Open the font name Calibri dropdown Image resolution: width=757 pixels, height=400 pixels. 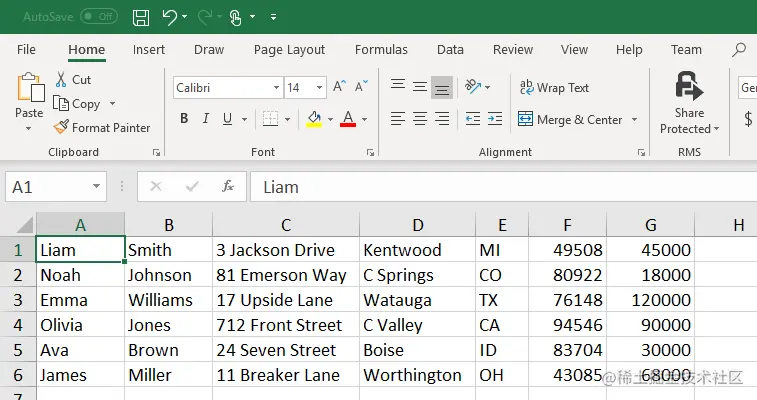(x=276, y=87)
